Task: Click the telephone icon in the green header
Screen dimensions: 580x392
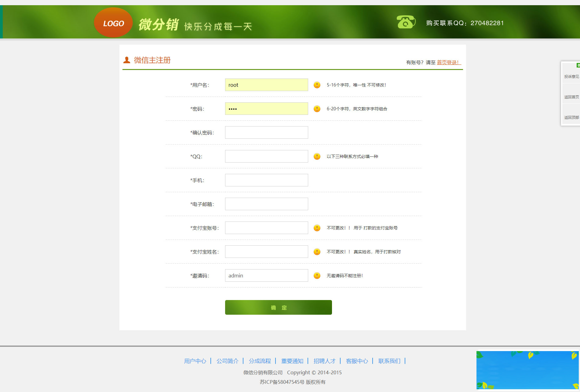Action: [x=405, y=22]
